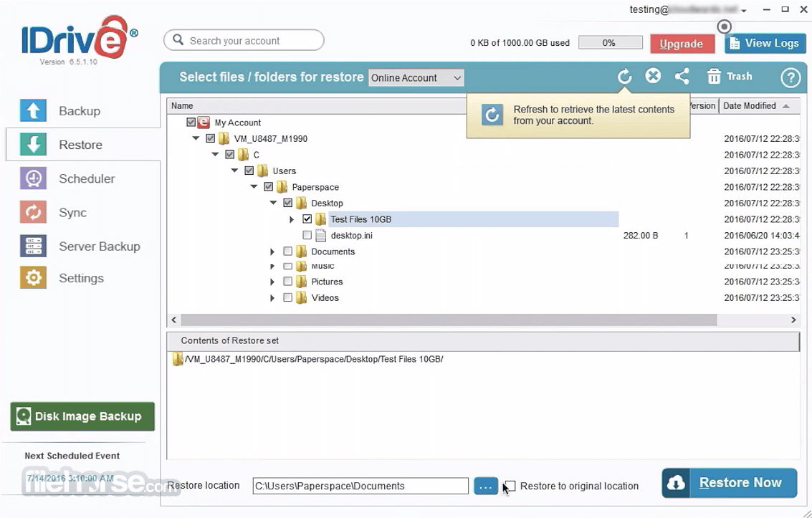
Task: Click the My Account IDrive icon
Action: pos(204,122)
